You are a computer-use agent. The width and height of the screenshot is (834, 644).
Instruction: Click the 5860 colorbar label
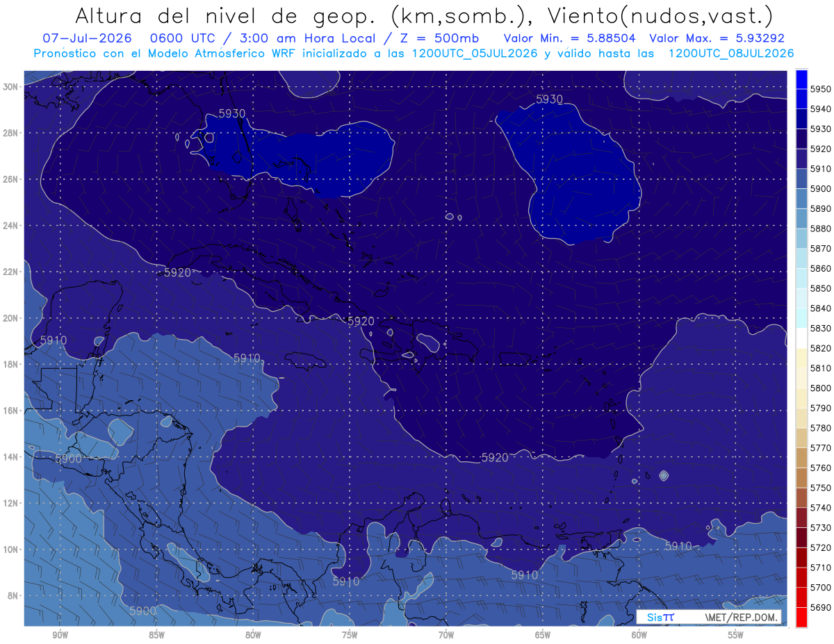tap(820, 268)
